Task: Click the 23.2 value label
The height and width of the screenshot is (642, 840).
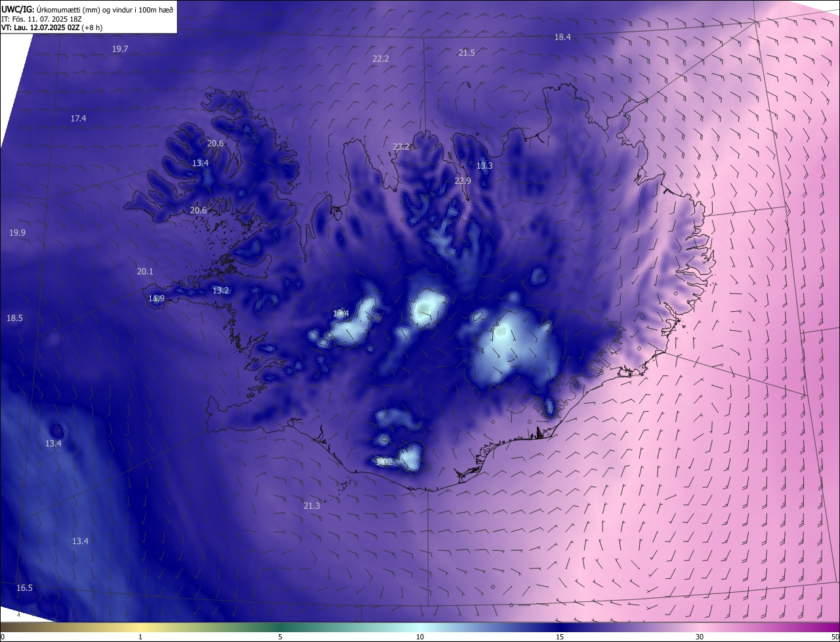Action: tap(401, 146)
